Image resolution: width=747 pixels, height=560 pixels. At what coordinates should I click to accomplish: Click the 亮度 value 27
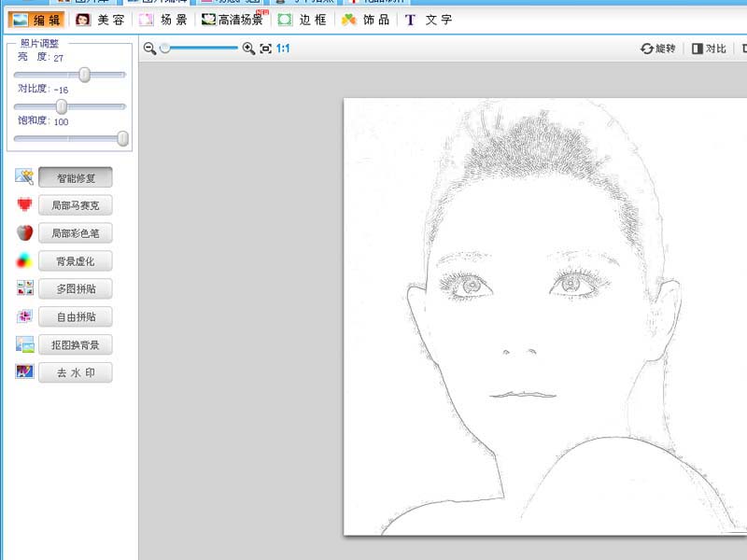58,58
